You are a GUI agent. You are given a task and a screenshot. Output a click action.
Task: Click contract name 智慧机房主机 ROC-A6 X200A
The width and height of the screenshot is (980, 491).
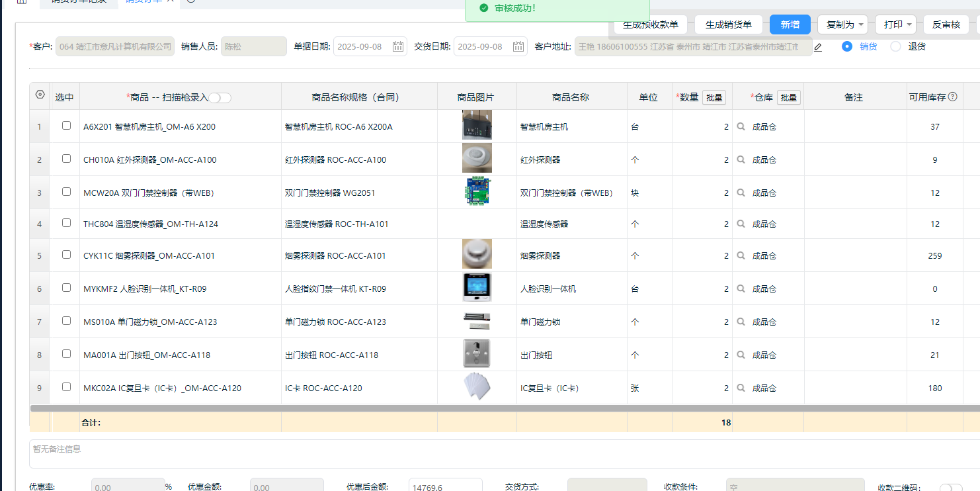click(x=339, y=126)
